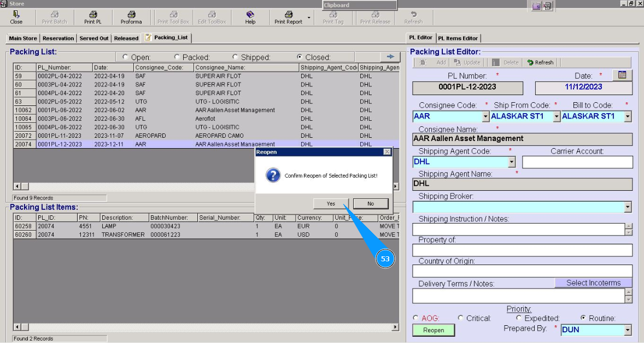Click Refresh in Packing List Editor
This screenshot has width=644, height=346.
540,62
